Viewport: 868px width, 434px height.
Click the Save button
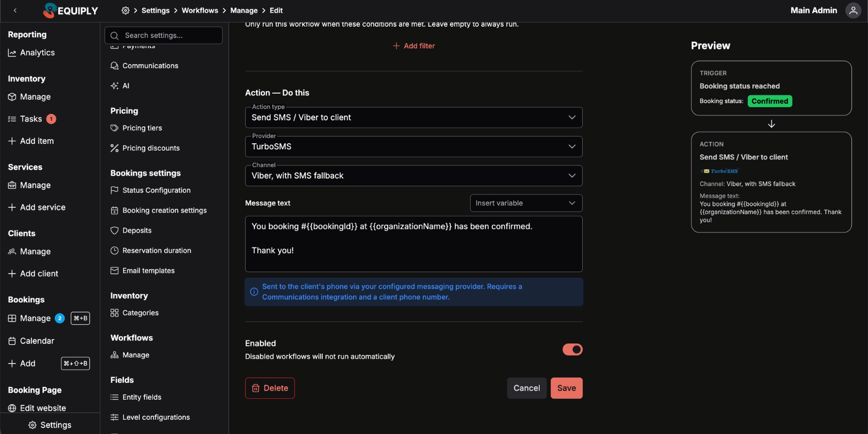tap(566, 388)
